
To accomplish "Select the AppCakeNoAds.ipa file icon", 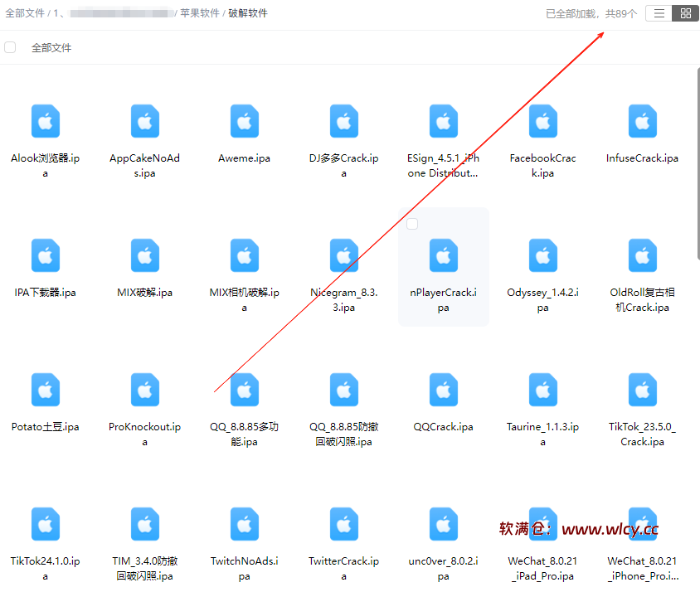I will [x=144, y=121].
